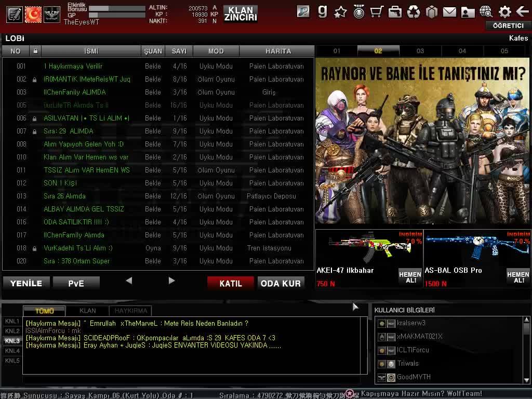Switch to channel KNL5

click(12, 361)
